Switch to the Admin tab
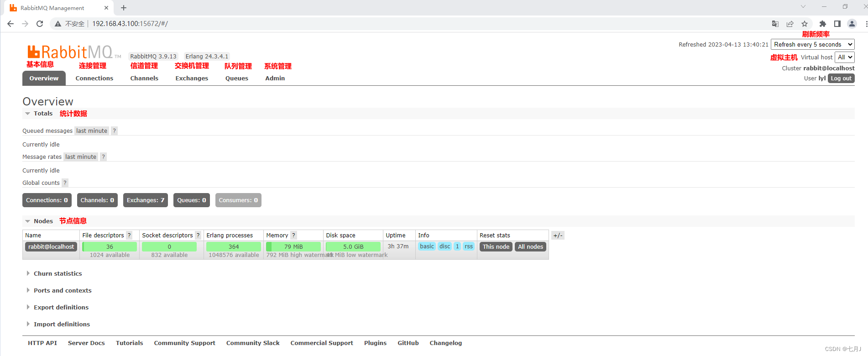 275,78
